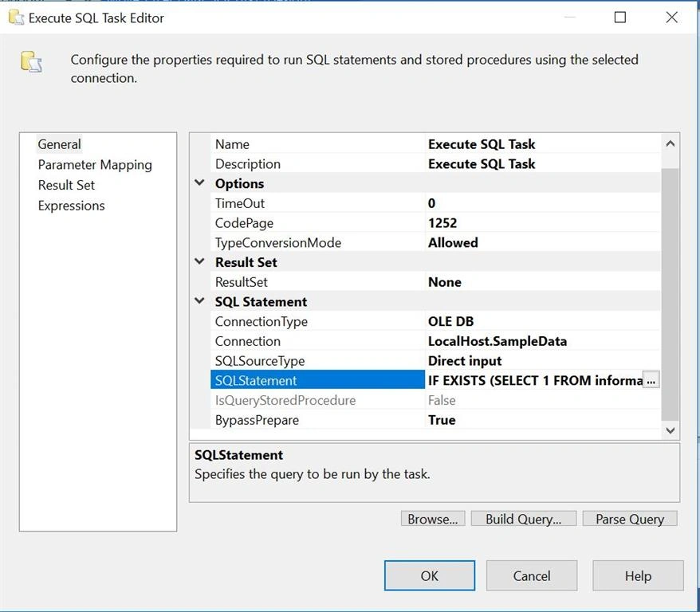The image size is (700, 612).
Task: Select the Connection value LocalHost.SampleData
Action: point(542,341)
